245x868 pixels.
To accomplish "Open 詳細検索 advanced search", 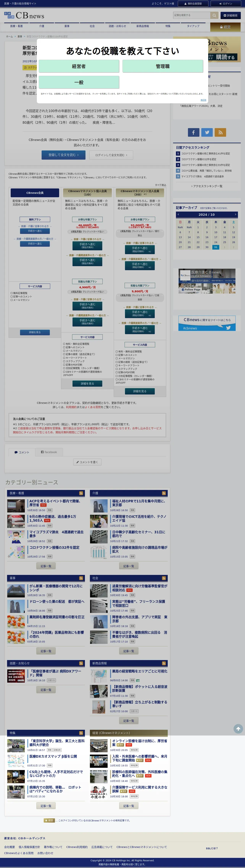I will click(230, 15).
